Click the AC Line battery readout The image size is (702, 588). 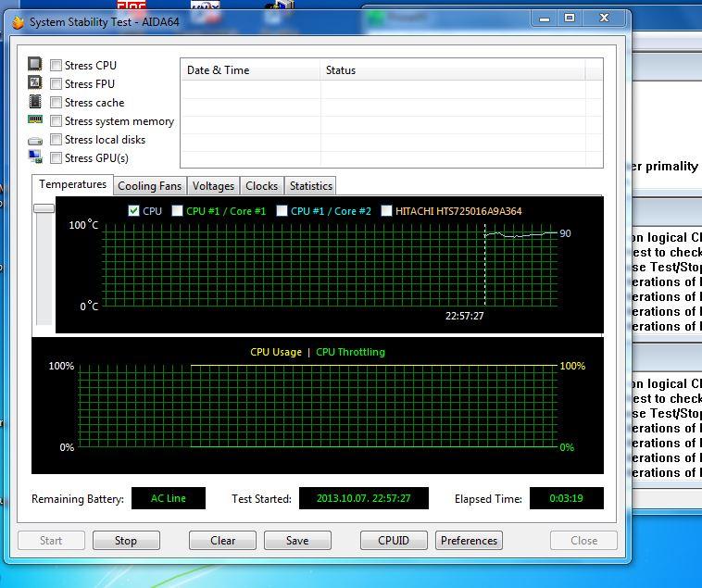point(169,498)
